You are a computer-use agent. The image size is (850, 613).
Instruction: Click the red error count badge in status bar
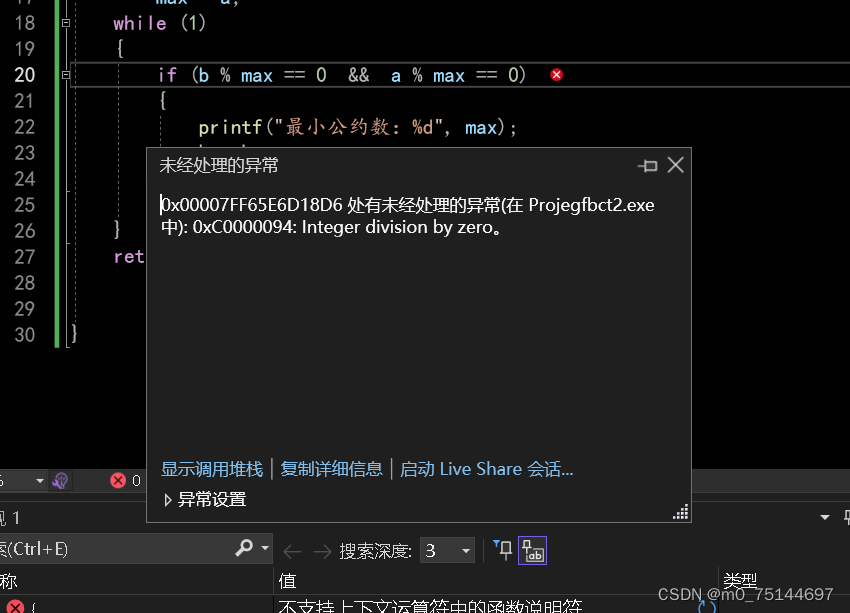point(118,479)
